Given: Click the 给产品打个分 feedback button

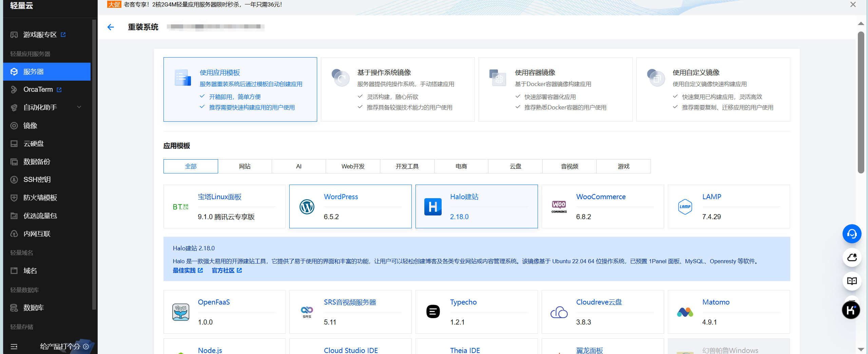Looking at the screenshot, I should tap(64, 346).
